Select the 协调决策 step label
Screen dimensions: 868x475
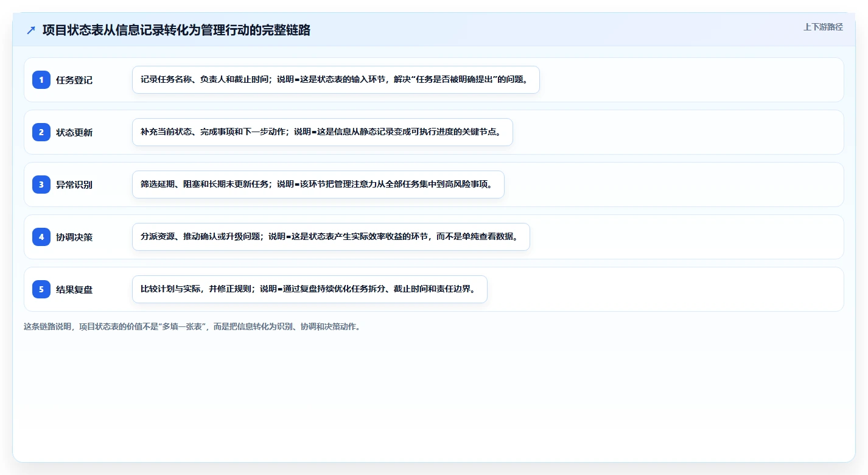(74, 237)
